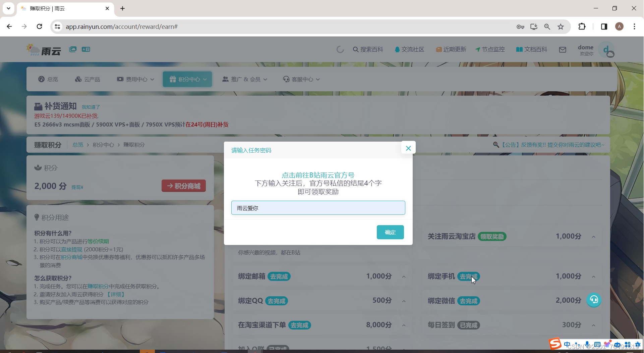This screenshot has height=353, width=644.
Task: Open 交流社区 community link
Action: point(409,49)
